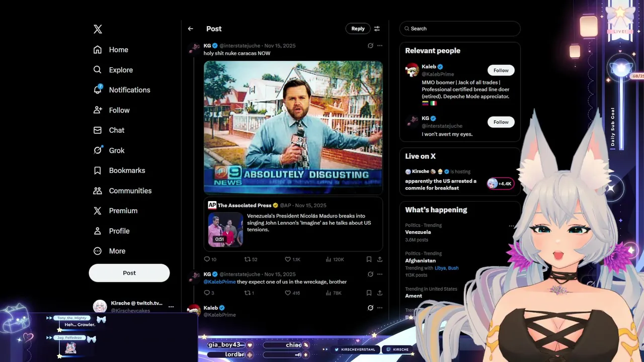Follow KG in Relevant people

[501, 122]
